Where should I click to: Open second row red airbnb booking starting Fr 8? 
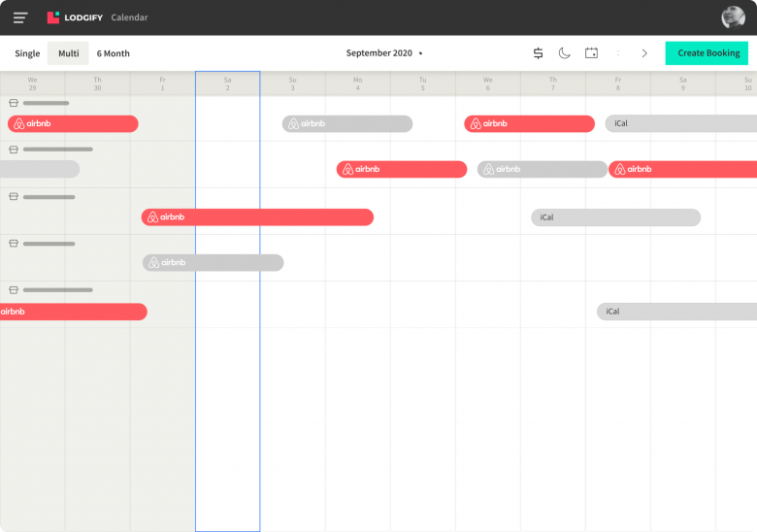tap(682, 169)
